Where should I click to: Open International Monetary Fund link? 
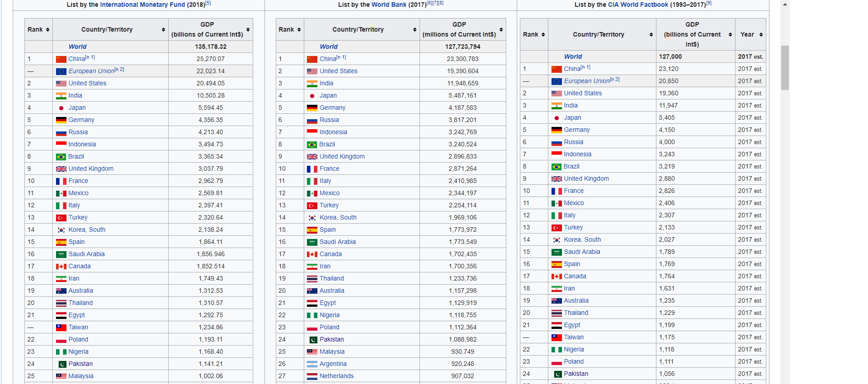coord(142,5)
